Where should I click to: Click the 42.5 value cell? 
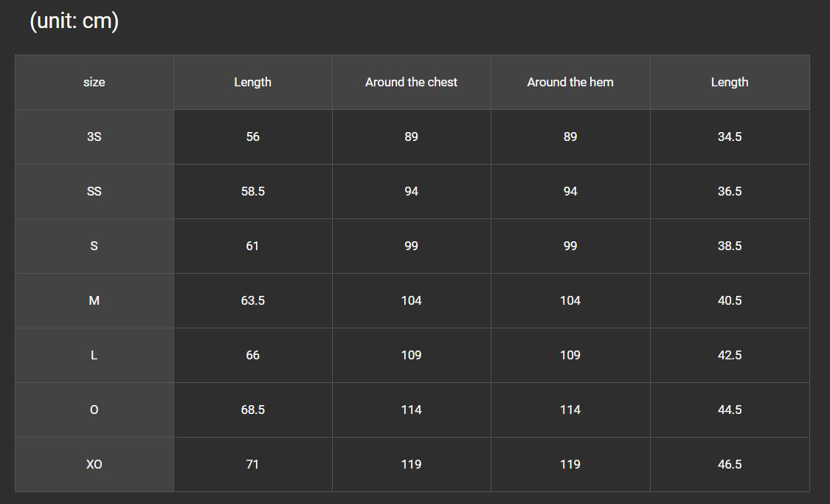[730, 355]
